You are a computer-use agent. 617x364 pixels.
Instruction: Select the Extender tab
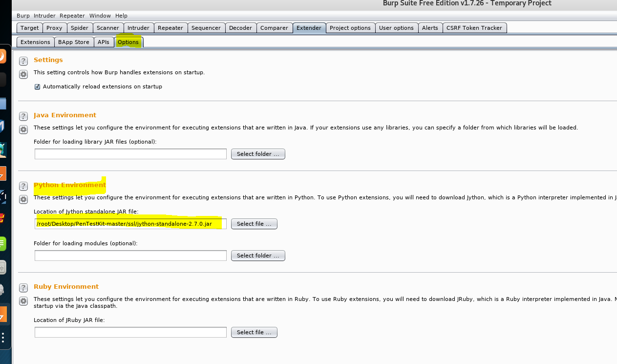click(x=309, y=28)
